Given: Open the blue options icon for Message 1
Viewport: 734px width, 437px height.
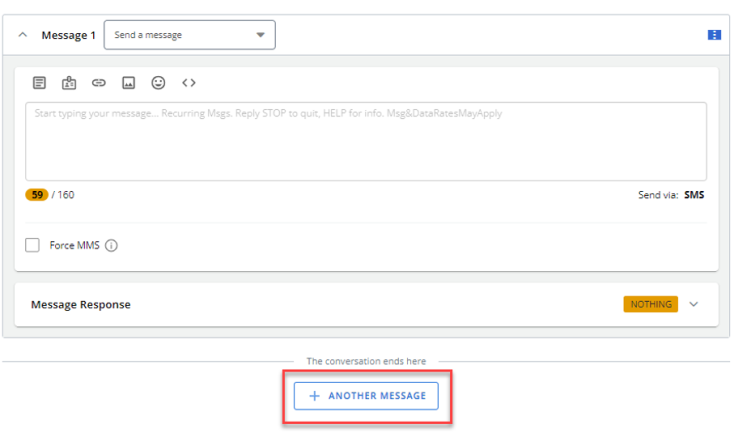Looking at the screenshot, I should [x=714, y=35].
